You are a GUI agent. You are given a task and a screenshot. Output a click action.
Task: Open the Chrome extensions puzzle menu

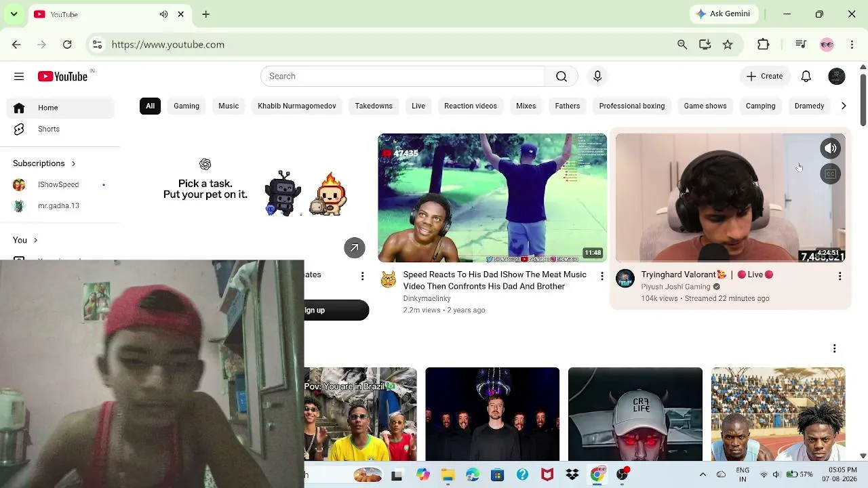pos(764,45)
